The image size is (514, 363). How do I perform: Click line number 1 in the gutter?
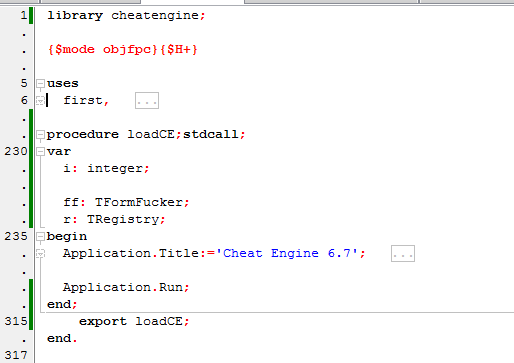[24, 15]
